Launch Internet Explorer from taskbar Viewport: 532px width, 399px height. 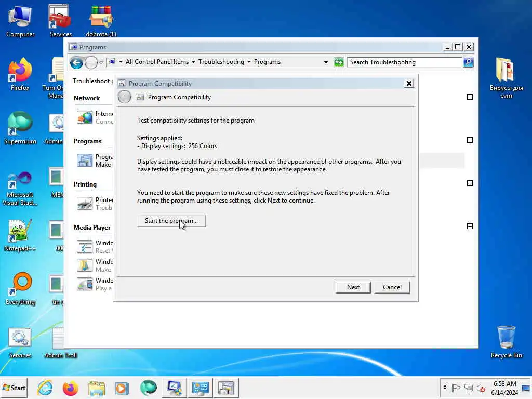coord(45,388)
